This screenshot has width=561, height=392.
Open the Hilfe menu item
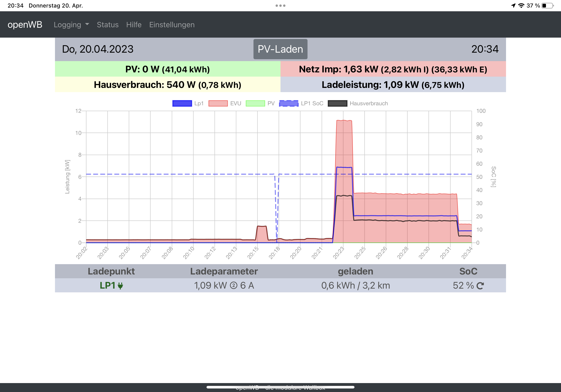(134, 25)
